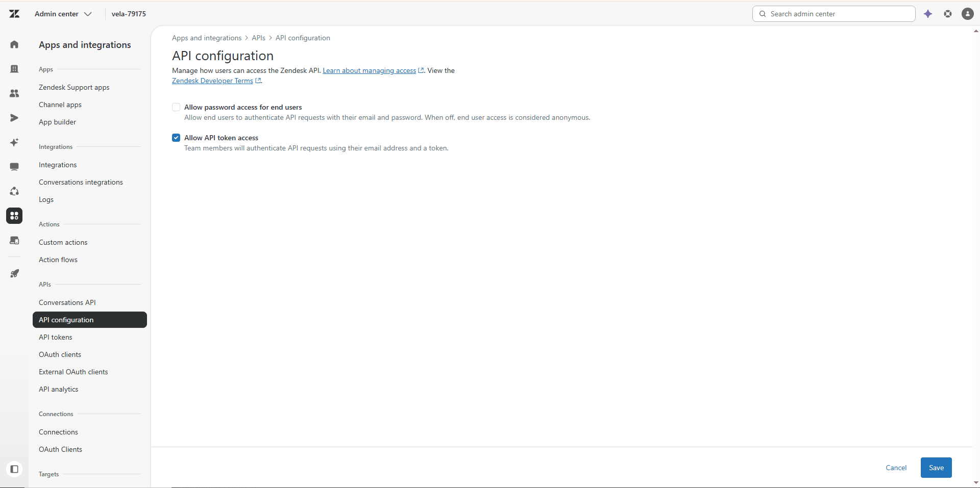Screen dimensions: 980x488
Task: Click the Targets section label
Action: pyautogui.click(x=48, y=474)
